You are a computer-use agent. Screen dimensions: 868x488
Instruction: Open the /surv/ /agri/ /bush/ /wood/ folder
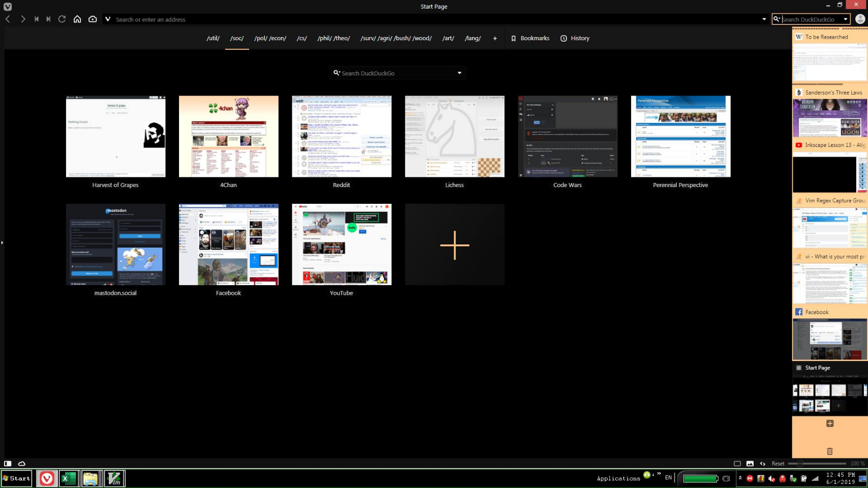[x=396, y=38]
